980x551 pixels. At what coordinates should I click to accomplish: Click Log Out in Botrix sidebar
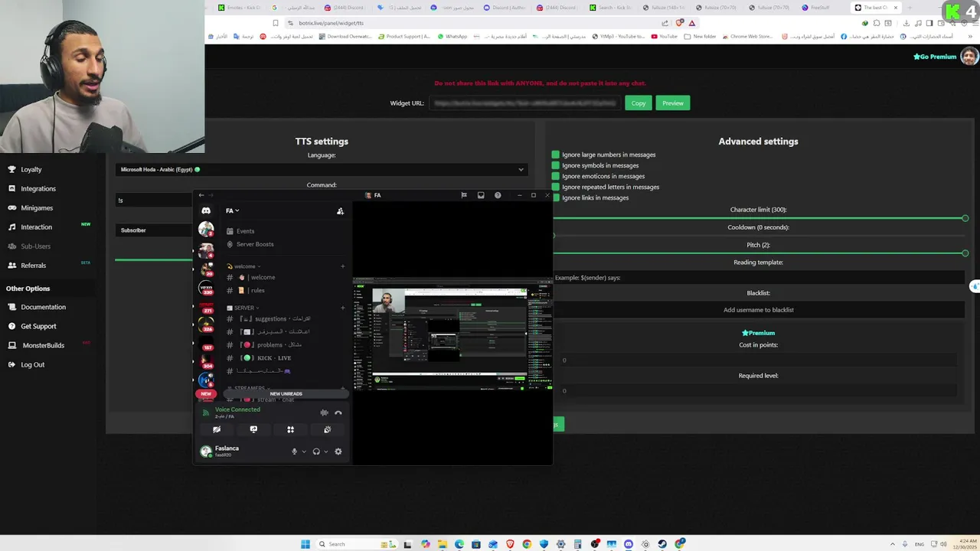32,364
